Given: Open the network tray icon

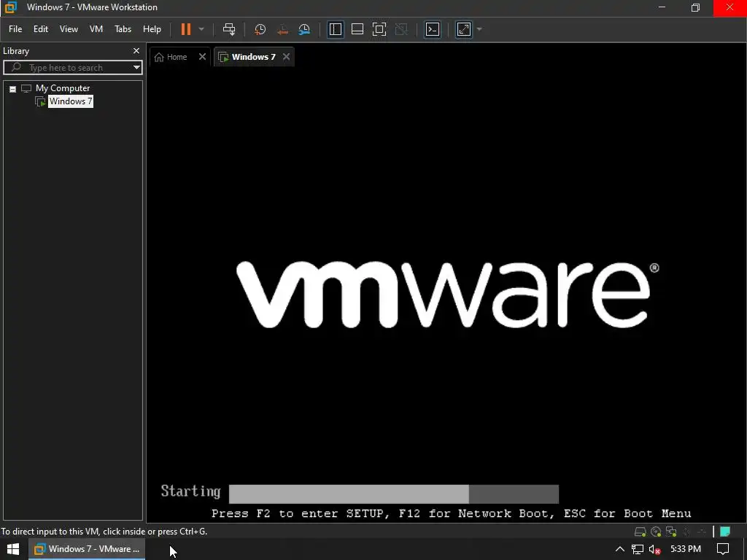Looking at the screenshot, I should point(638,549).
